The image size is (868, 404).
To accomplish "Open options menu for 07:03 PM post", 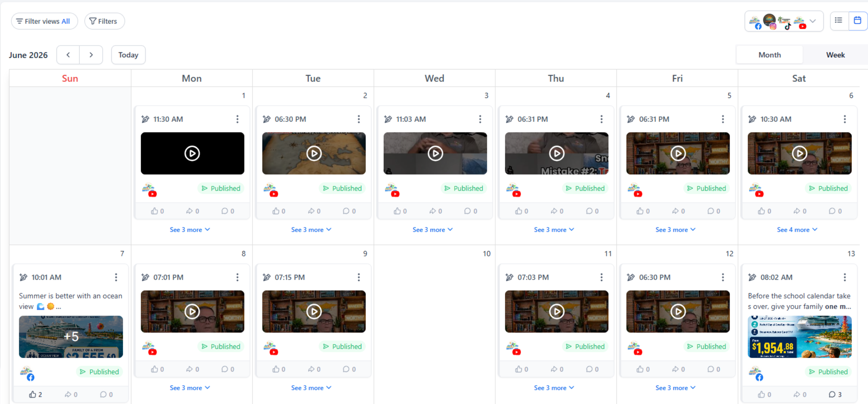I will 602,277.
